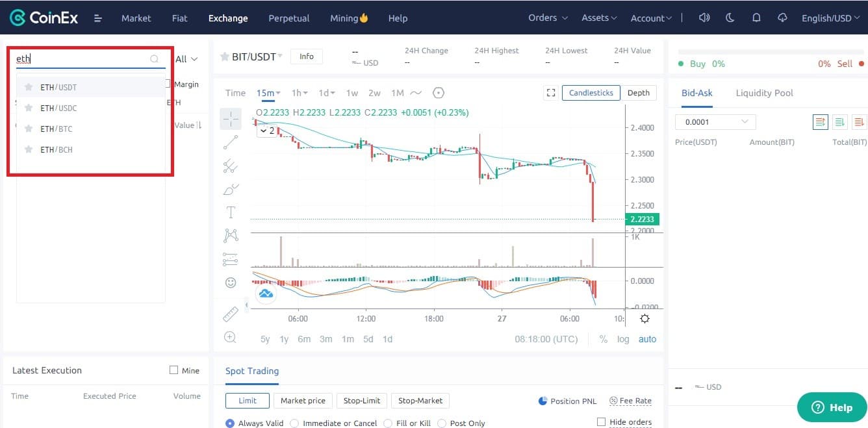868x428 pixels.
Task: Open the Market menu
Action: tap(136, 18)
